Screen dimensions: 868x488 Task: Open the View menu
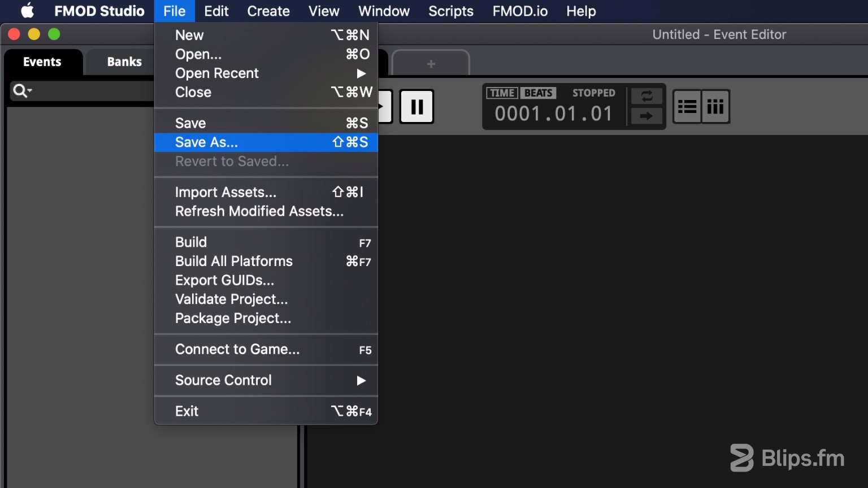click(x=324, y=11)
